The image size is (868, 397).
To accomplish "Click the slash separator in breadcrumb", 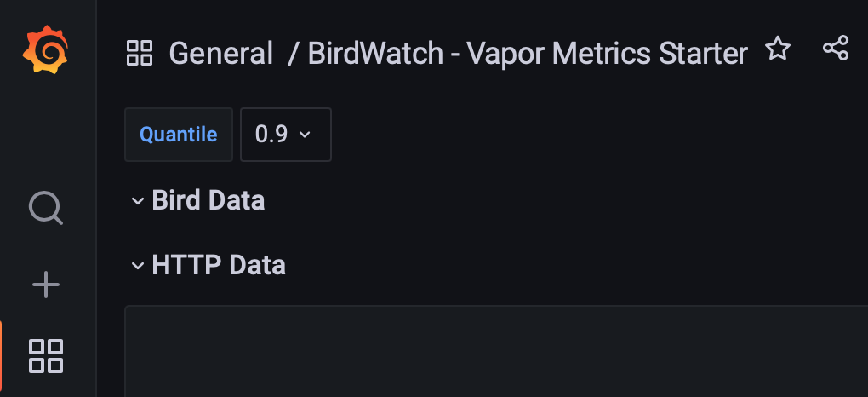I will point(292,55).
